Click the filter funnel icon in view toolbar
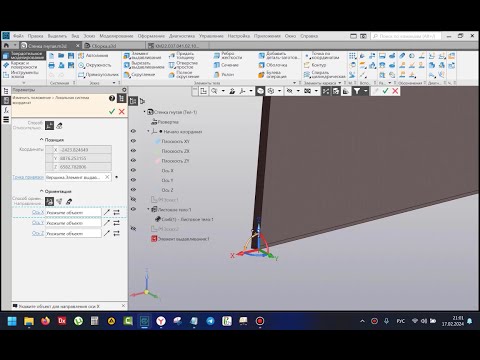Viewport: 480px width, 360px height. [x=357, y=91]
